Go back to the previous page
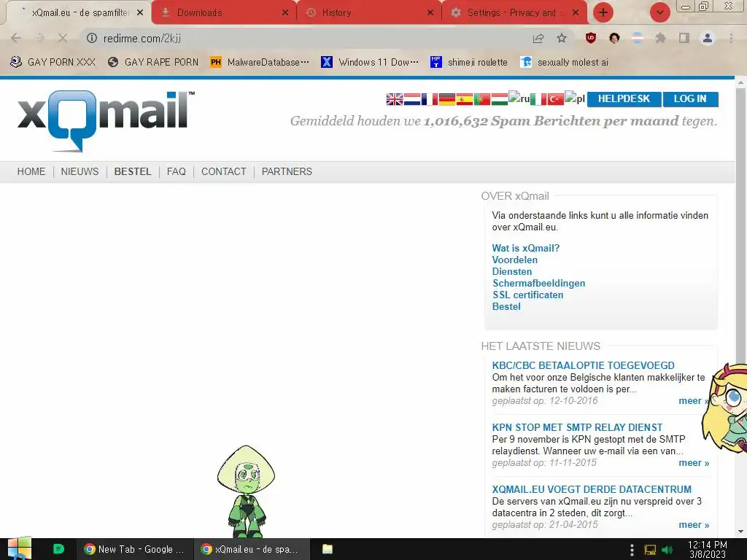Image resolution: width=747 pixels, height=560 pixels. click(16, 38)
